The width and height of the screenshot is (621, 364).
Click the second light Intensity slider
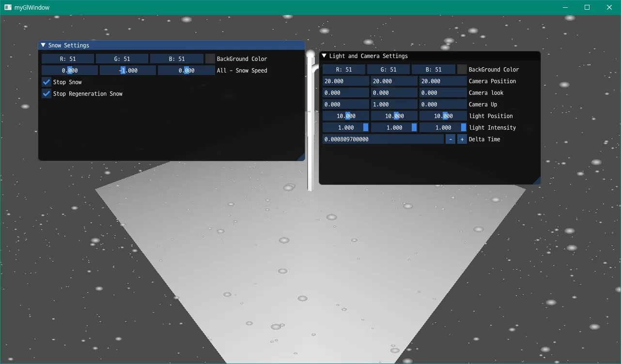[394, 127]
